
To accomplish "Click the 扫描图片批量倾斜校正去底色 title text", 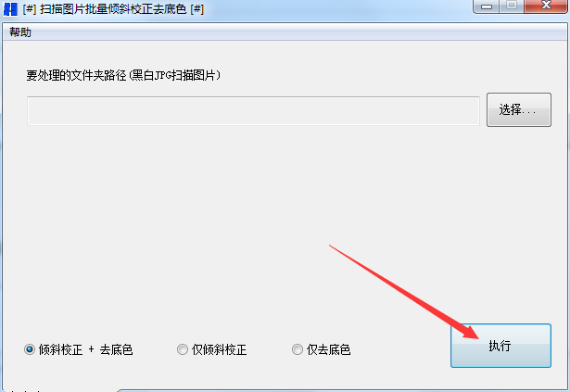I will pos(113,8).
